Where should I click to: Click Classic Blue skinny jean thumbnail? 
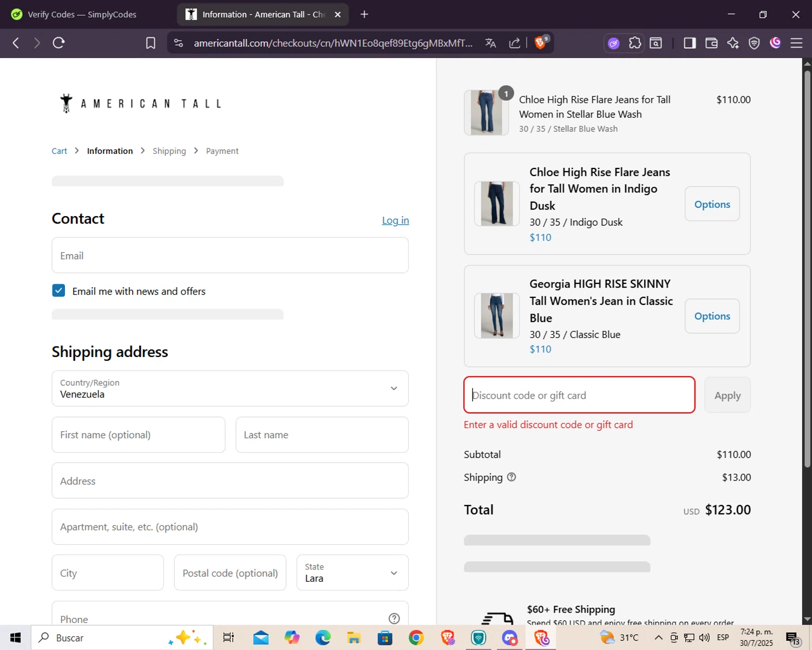496,316
